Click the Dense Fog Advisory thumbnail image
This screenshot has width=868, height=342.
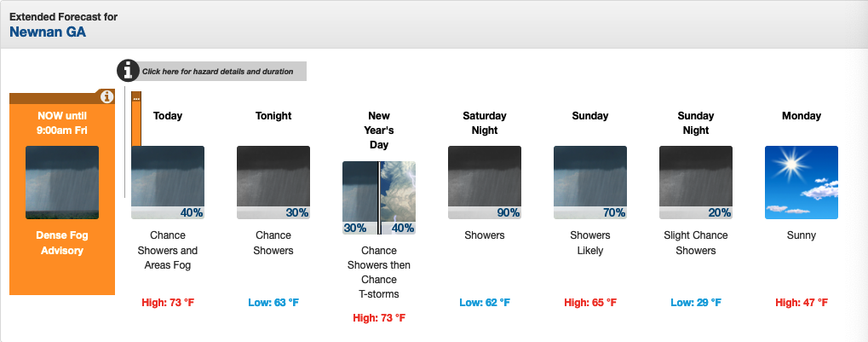(62, 183)
